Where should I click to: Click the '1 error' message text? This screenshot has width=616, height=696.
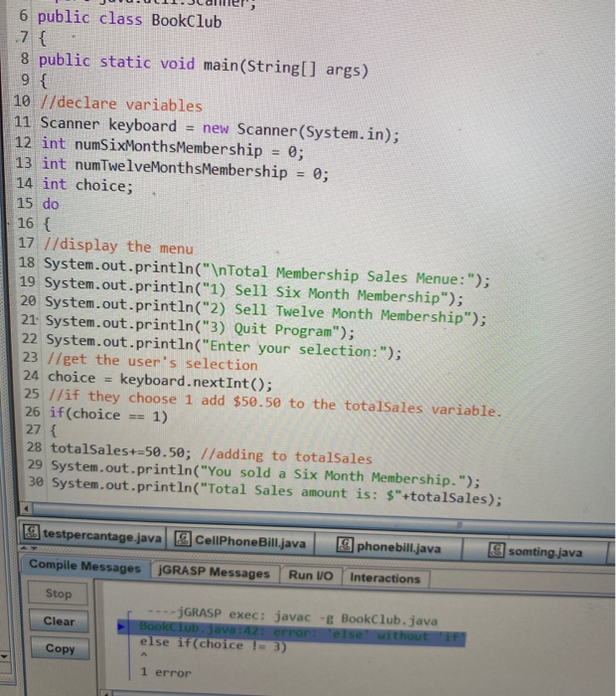[165, 672]
